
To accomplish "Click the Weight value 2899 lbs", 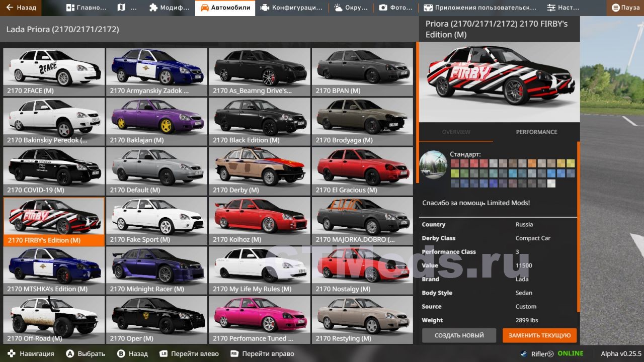I will tap(527, 320).
